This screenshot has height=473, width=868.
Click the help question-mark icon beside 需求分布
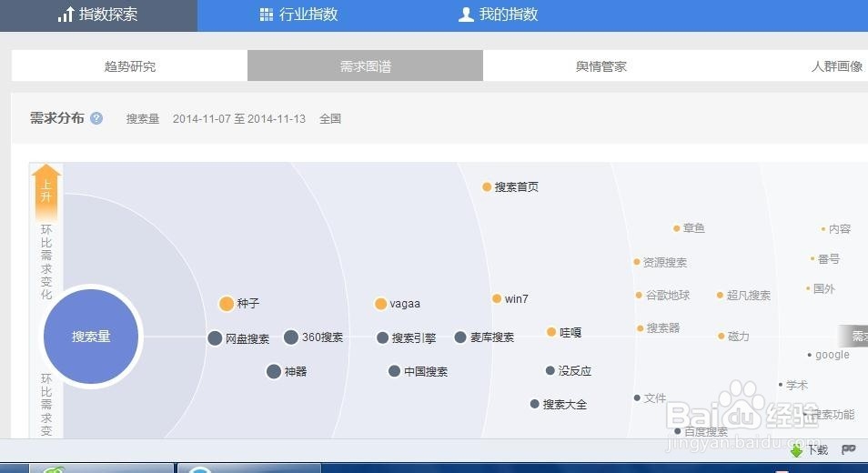[x=96, y=118]
